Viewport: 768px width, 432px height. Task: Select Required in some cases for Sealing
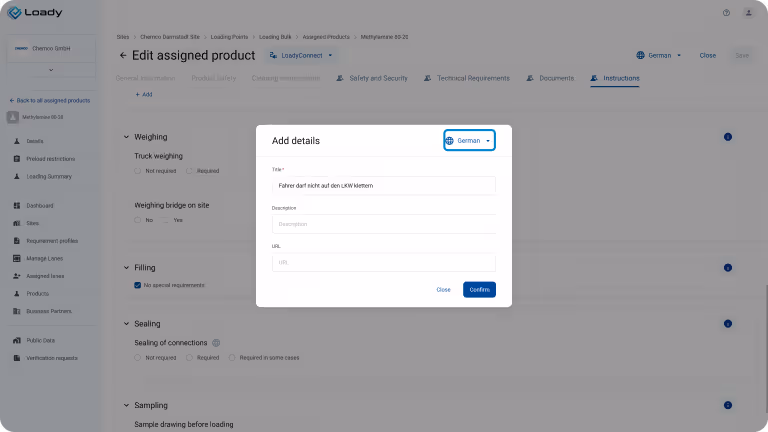point(232,358)
